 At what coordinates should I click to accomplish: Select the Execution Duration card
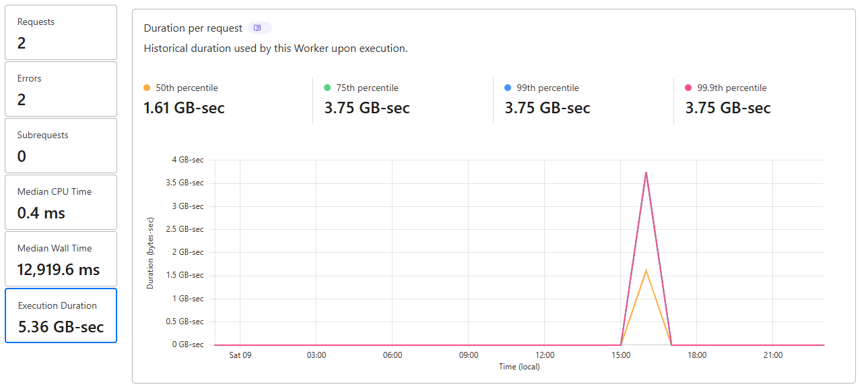pos(61,315)
